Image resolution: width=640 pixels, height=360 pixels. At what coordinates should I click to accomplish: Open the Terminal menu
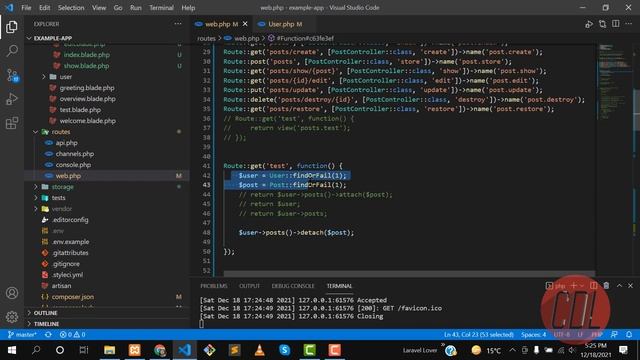pos(161,8)
